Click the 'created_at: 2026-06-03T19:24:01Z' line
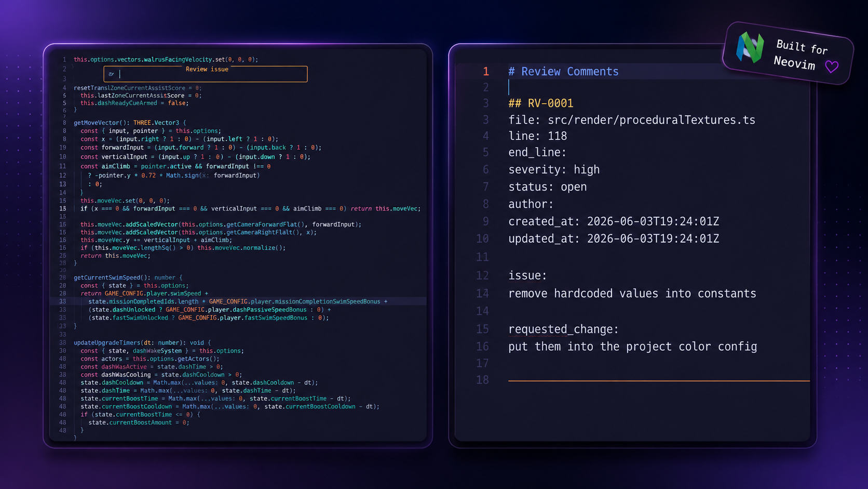 pos(614,222)
